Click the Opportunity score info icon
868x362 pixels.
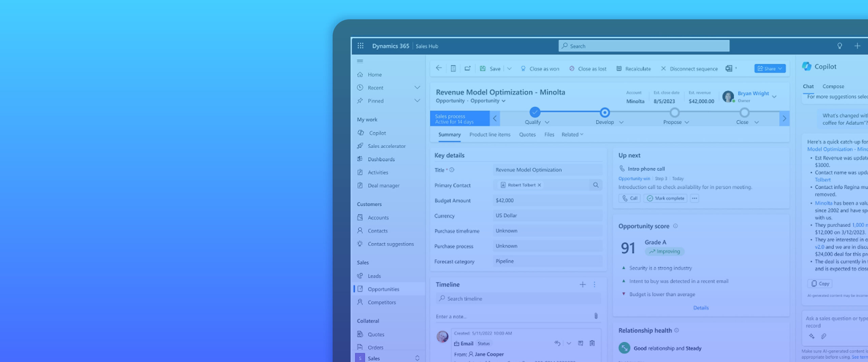[x=675, y=226]
